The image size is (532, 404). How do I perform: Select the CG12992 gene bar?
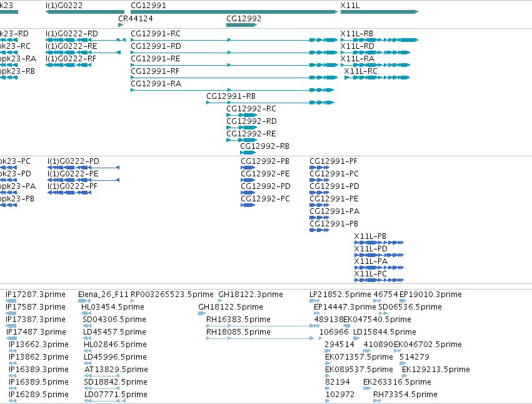tap(241, 25)
